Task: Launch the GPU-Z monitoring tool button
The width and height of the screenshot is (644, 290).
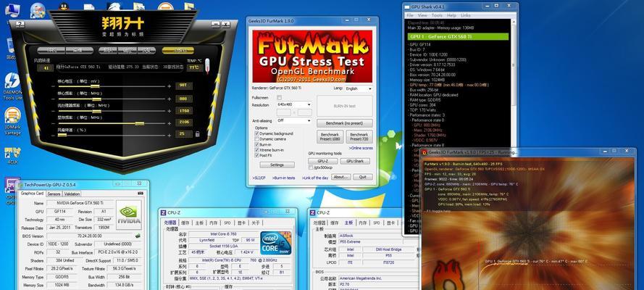Action: pyautogui.click(x=323, y=161)
